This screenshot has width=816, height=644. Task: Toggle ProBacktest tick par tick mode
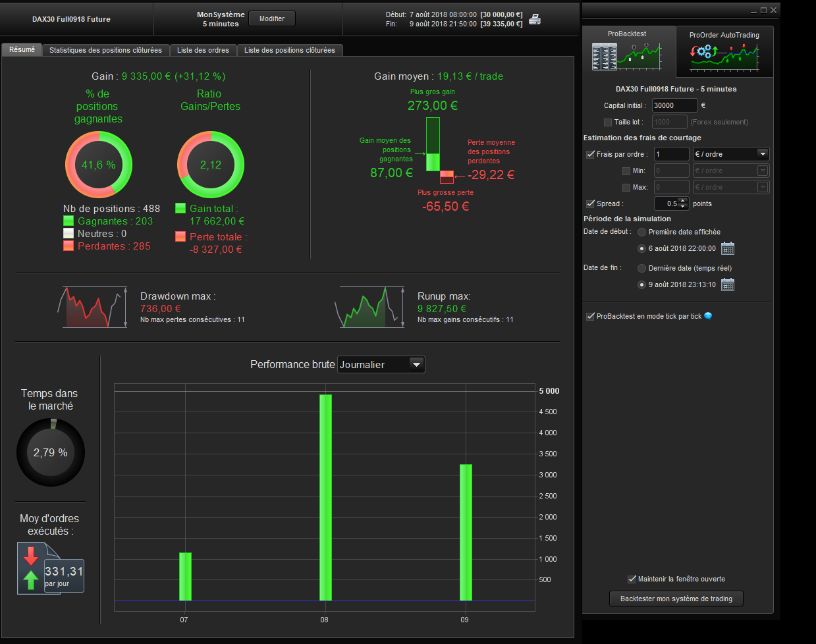coord(590,316)
